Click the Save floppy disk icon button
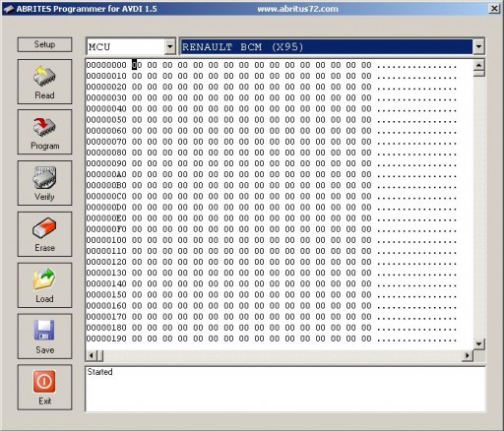Viewport: 504px width, 431px height. point(44,337)
